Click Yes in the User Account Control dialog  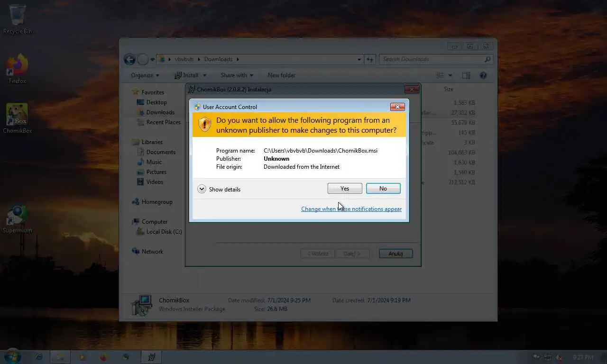[345, 189]
